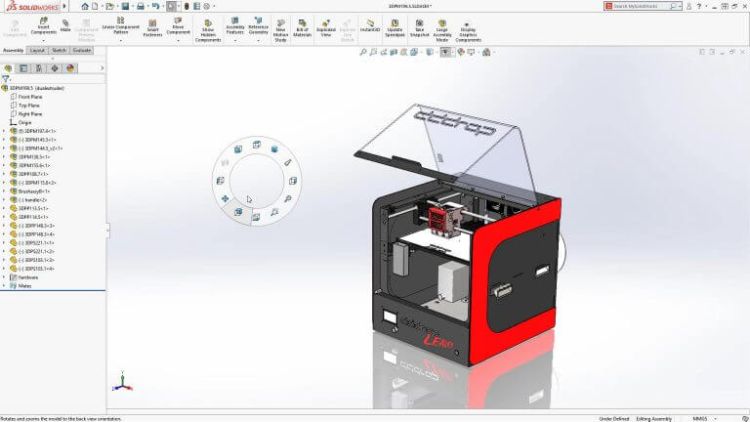Switch to the Layout tab
This screenshot has width=750, height=422.
tap(37, 50)
